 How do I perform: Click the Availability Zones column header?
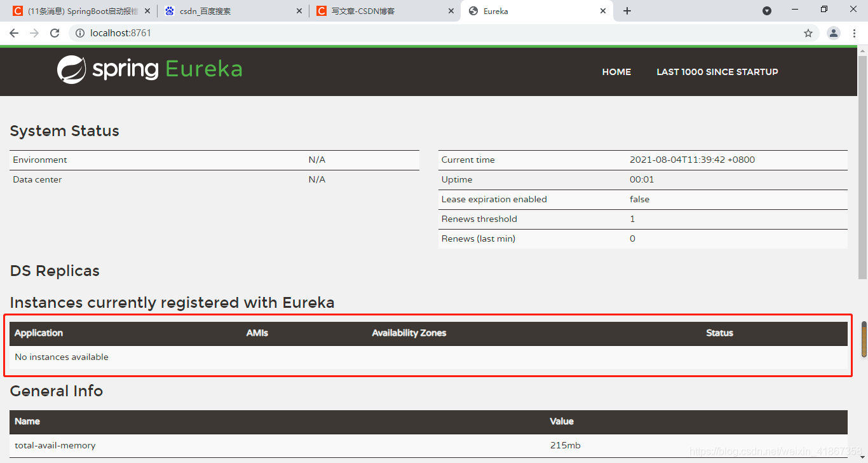[409, 333]
